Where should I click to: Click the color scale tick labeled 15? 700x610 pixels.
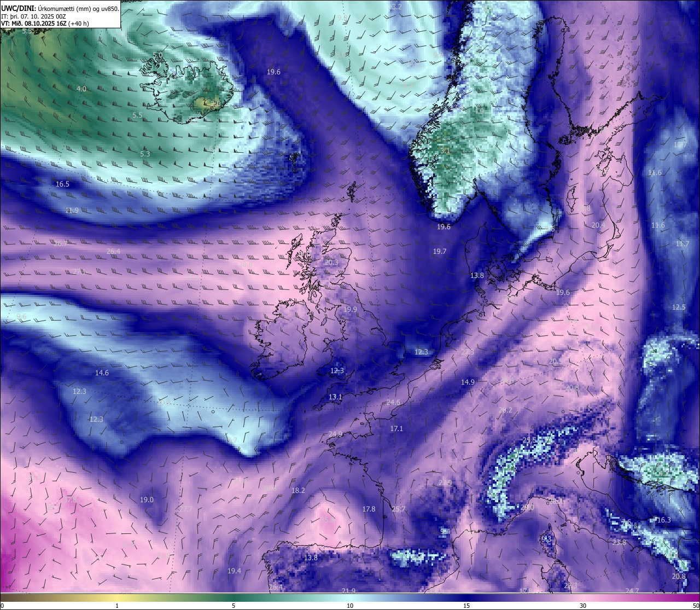[466, 606]
